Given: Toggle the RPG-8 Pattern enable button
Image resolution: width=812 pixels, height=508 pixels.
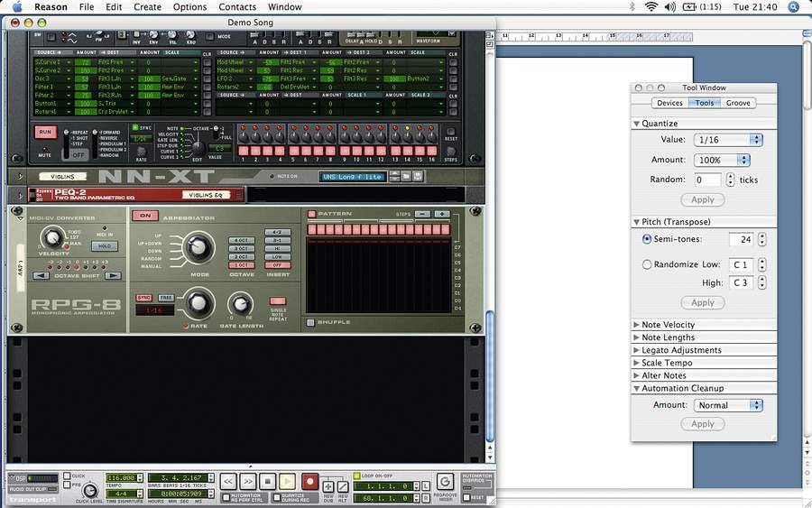Looking at the screenshot, I should 311,214.
